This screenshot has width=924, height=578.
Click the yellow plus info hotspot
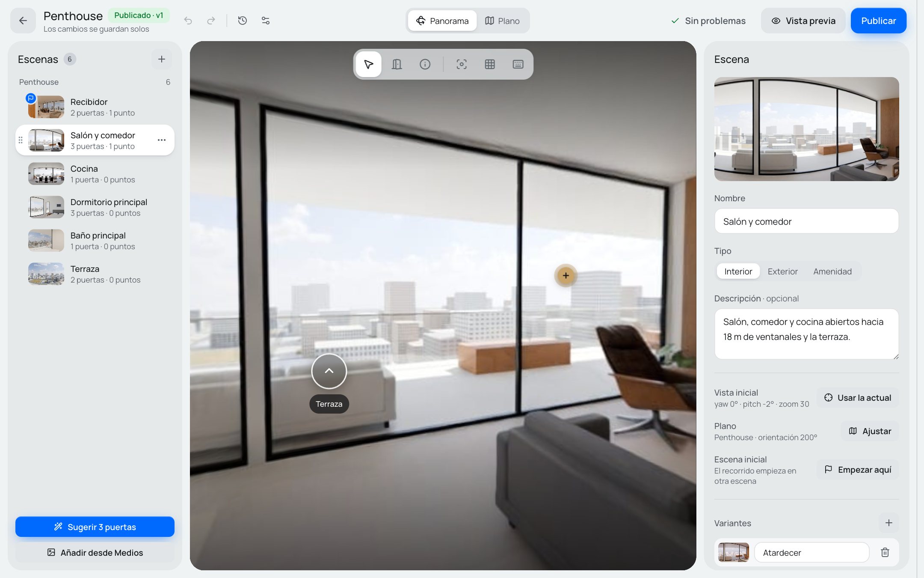tap(566, 275)
